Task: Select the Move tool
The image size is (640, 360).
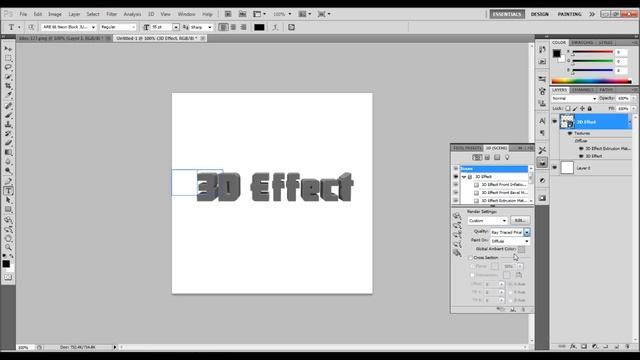Action: pos(8,49)
